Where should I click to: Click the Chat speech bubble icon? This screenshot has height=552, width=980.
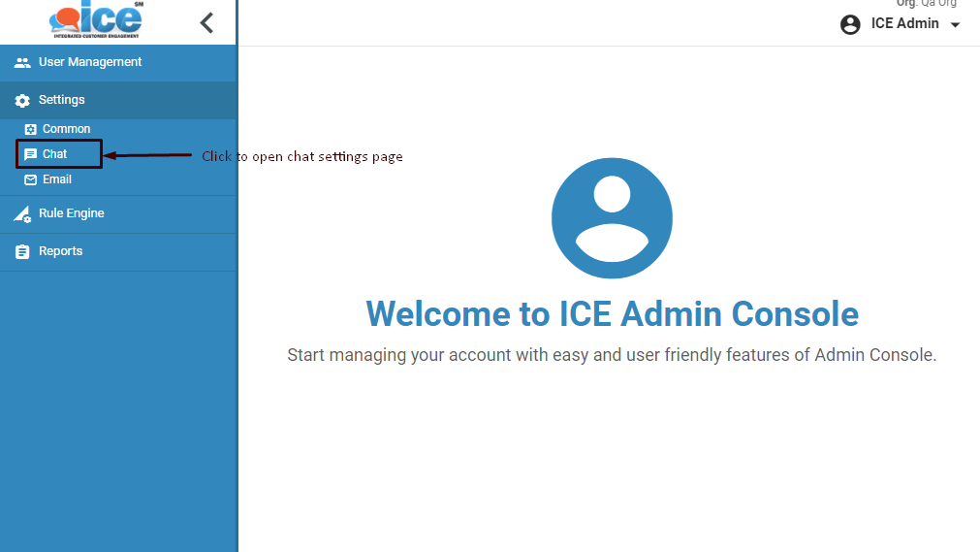coord(30,154)
